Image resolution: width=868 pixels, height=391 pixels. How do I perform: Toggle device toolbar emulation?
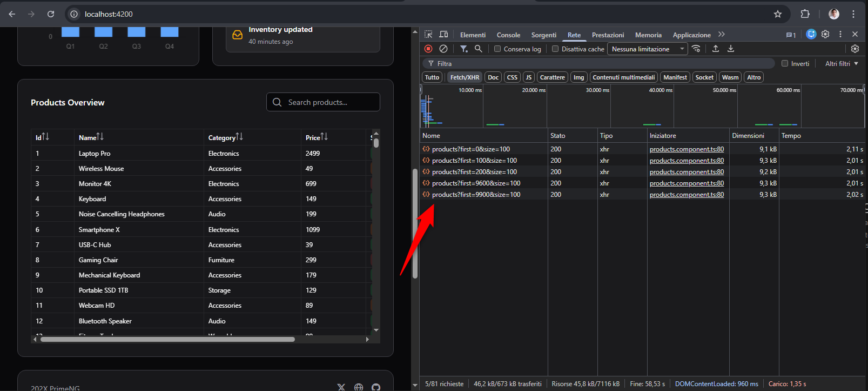click(443, 35)
